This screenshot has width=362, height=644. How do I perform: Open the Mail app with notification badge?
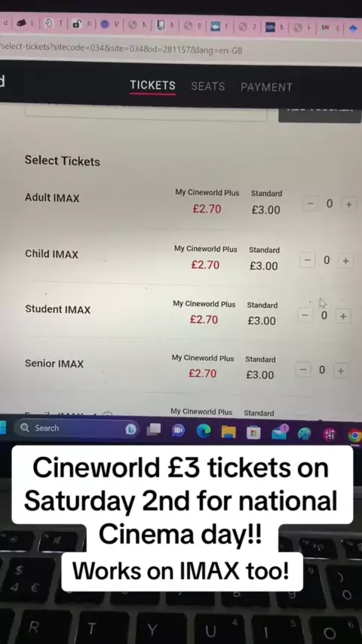pyautogui.click(x=279, y=433)
